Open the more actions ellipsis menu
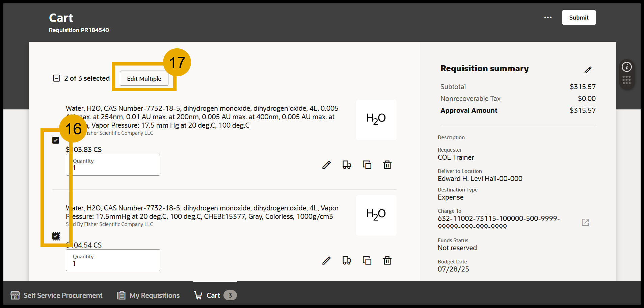The width and height of the screenshot is (644, 308). (547, 17)
